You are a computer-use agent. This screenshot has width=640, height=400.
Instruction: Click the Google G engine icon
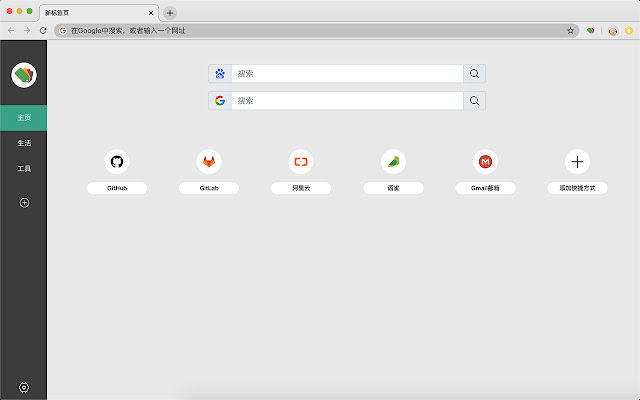[220, 100]
